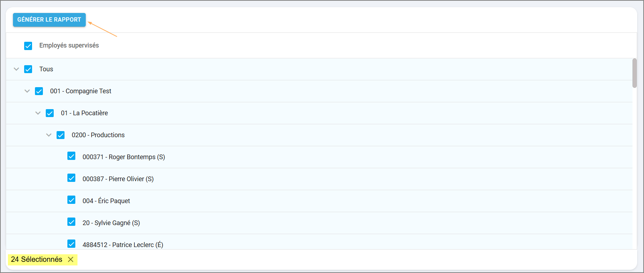644x273 pixels.
Task: Uncheck the Employés supervisés checkbox
Action: (28, 46)
